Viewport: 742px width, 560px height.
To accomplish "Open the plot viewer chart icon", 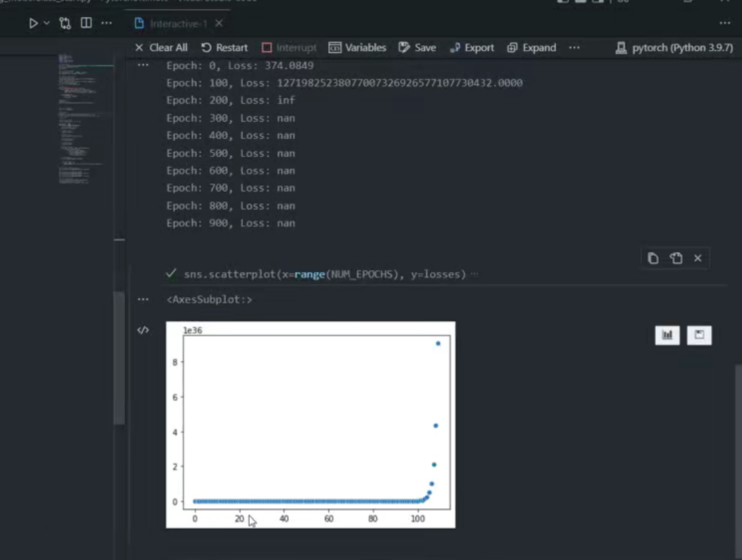I will (x=667, y=335).
